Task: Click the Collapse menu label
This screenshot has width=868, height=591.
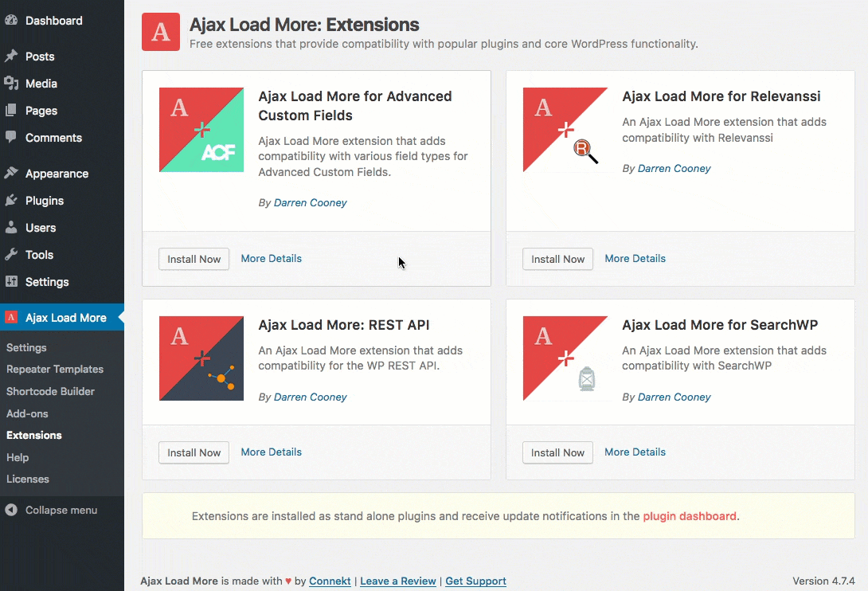Action: point(61,510)
